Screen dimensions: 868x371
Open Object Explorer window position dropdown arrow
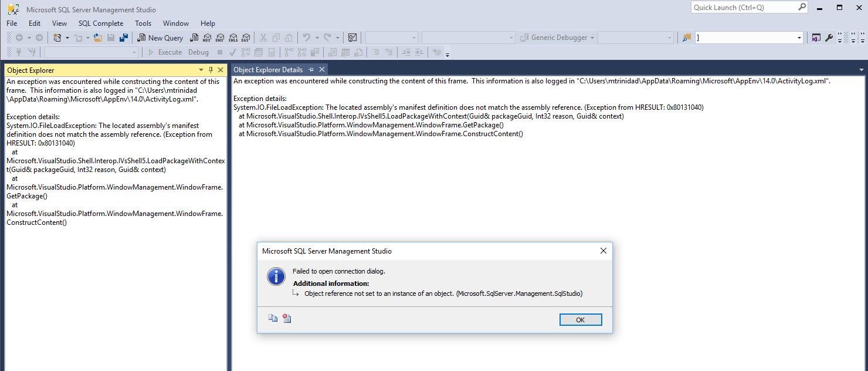point(201,70)
